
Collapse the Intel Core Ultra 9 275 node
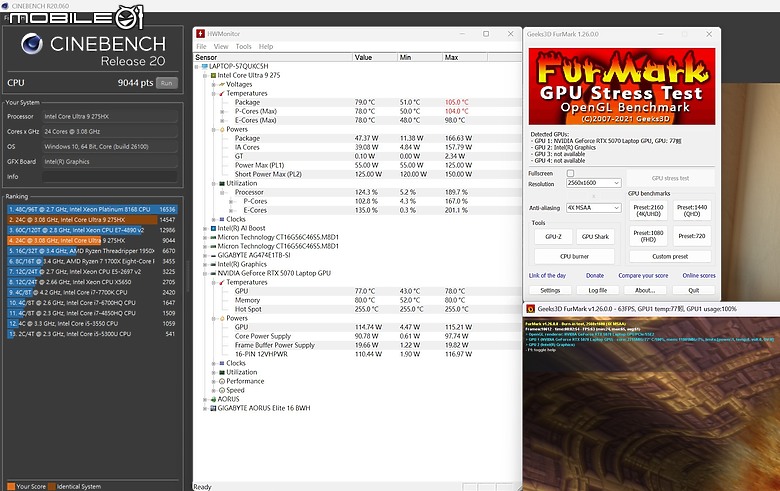[x=205, y=75]
